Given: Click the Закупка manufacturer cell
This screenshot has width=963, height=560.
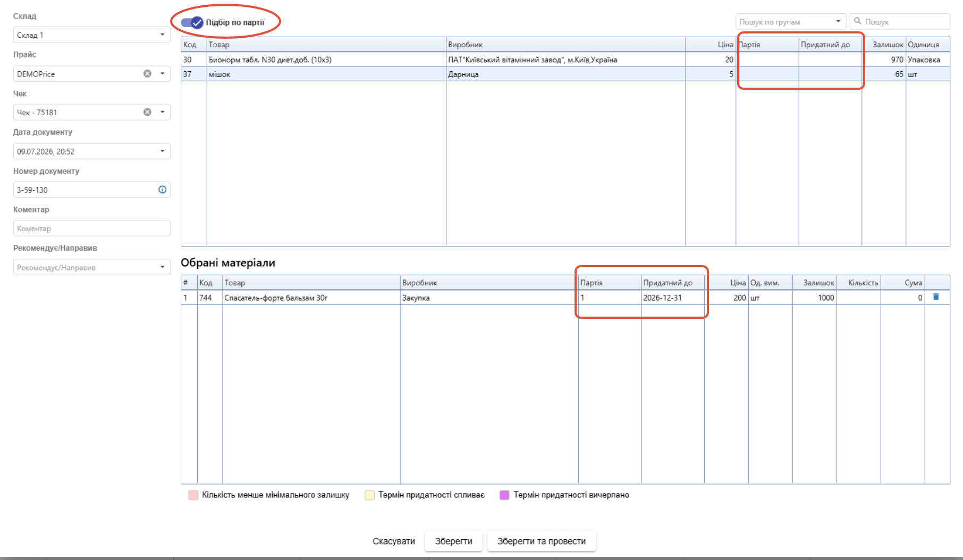Looking at the screenshot, I should click(x=489, y=298).
